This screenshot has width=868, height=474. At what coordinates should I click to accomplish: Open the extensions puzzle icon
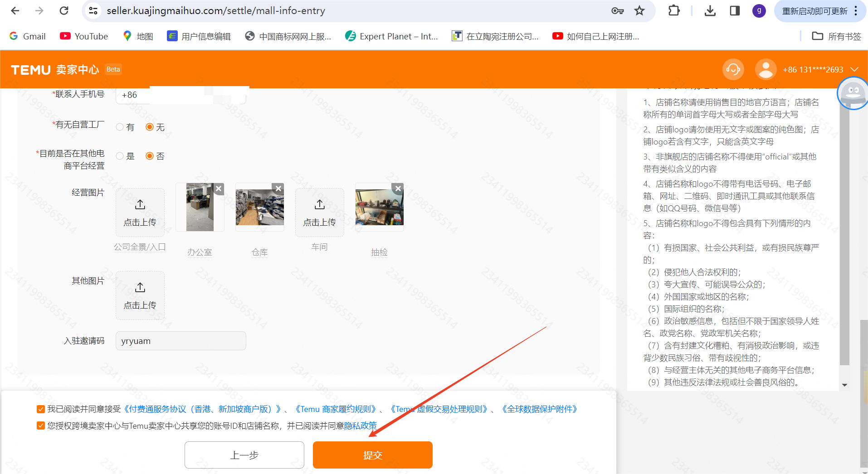tap(674, 10)
